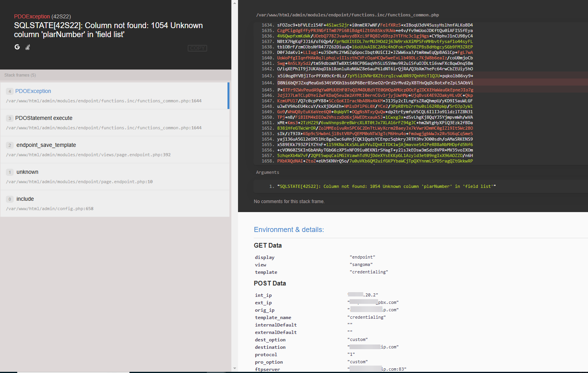Select the endpoint_save_template stack frame
This screenshot has width=588, height=373.
46,145
